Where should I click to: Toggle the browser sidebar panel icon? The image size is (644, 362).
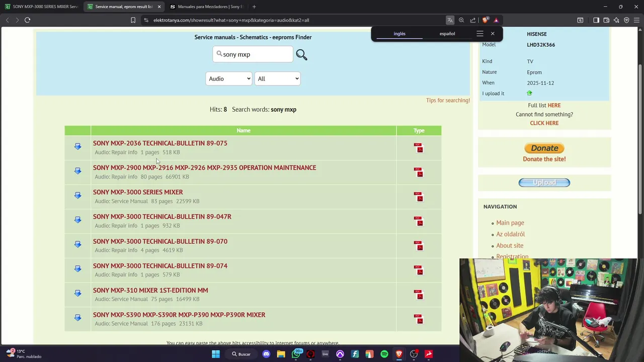click(596, 20)
